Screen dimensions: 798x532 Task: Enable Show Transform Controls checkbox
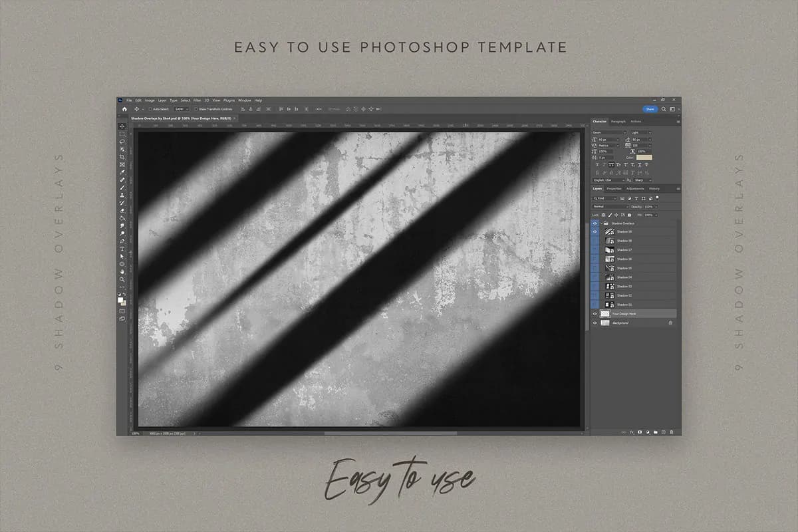196,108
